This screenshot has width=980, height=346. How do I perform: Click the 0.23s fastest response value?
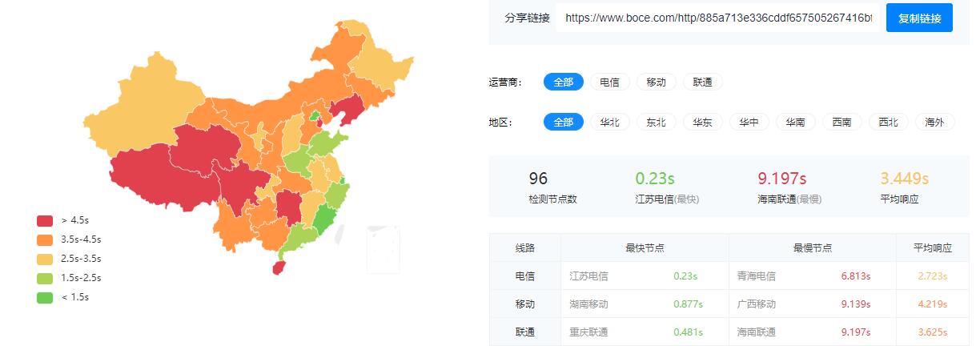(655, 179)
